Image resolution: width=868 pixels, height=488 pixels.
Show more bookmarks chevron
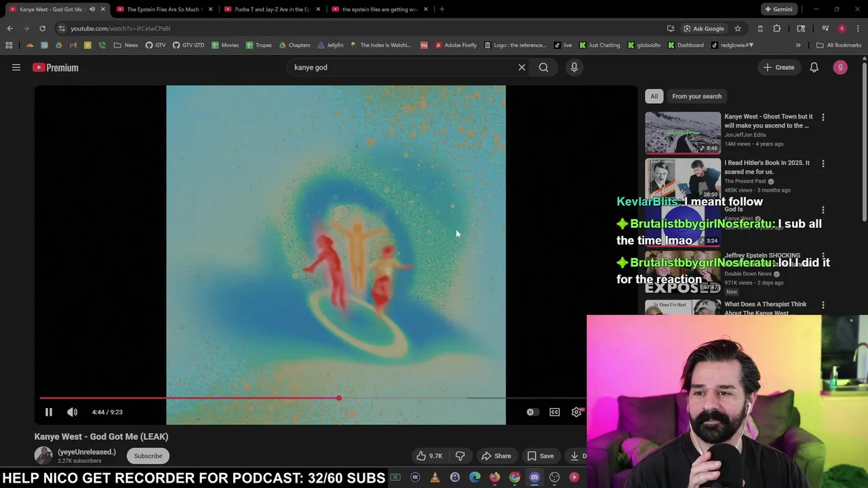pos(798,45)
